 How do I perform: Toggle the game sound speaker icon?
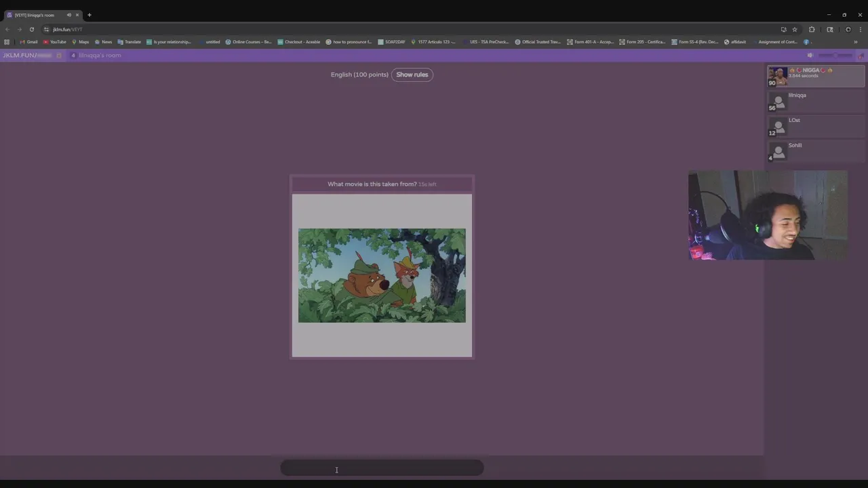point(810,56)
